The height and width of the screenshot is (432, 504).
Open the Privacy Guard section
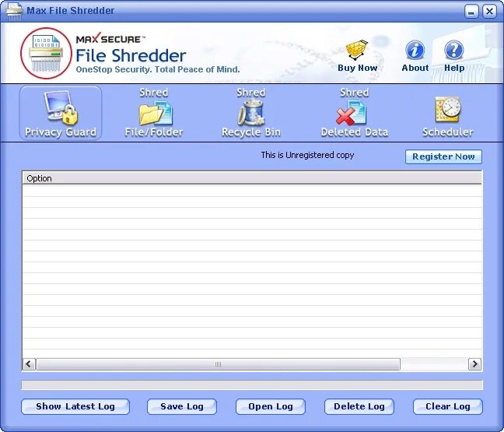tap(61, 113)
